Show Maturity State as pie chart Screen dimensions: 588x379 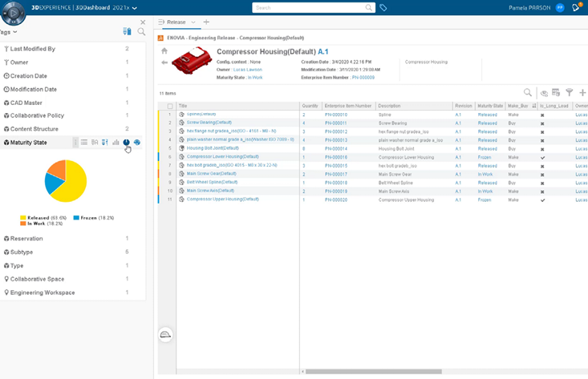[127, 143]
